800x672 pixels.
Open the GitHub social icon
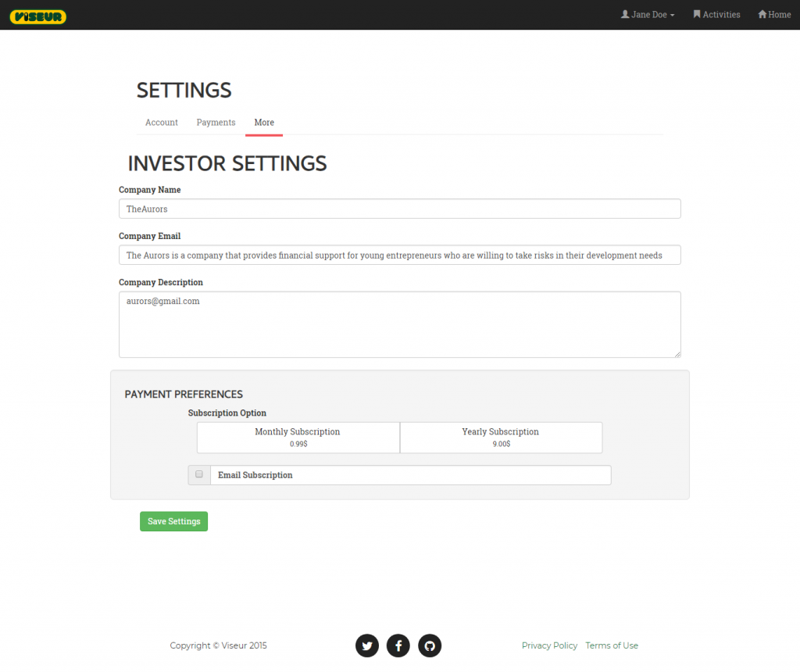tap(430, 645)
